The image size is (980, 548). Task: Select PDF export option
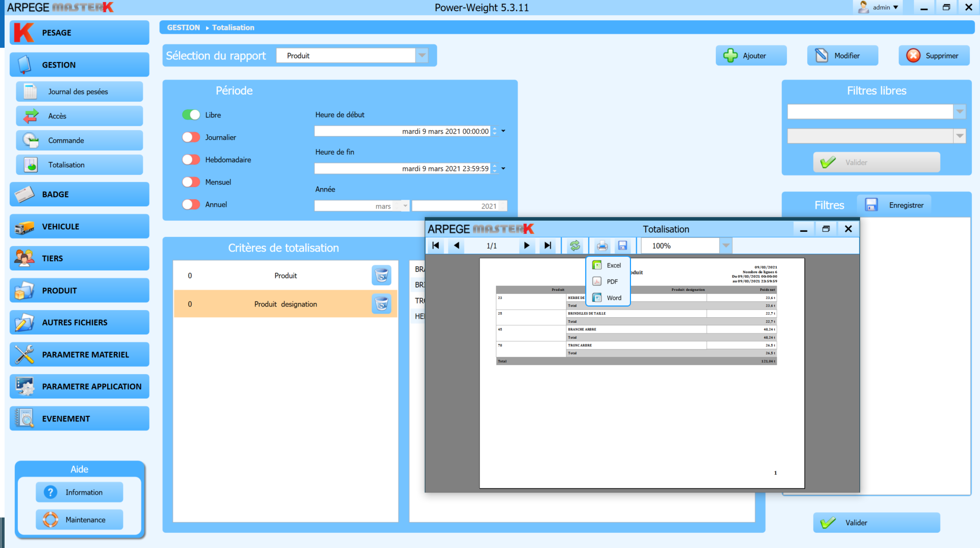coord(612,282)
